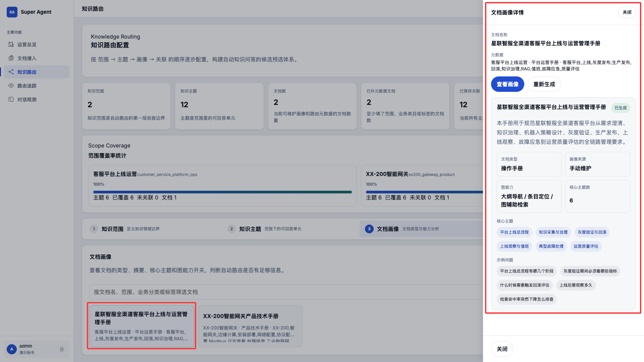This screenshot has width=644, height=362.
Task: Click the 运营总览 dashboard icon
Action: pos(11,44)
